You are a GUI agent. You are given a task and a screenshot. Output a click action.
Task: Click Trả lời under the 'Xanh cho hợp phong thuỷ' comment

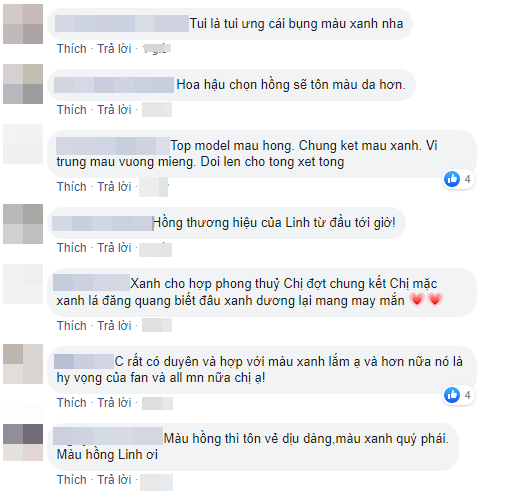pos(114,326)
